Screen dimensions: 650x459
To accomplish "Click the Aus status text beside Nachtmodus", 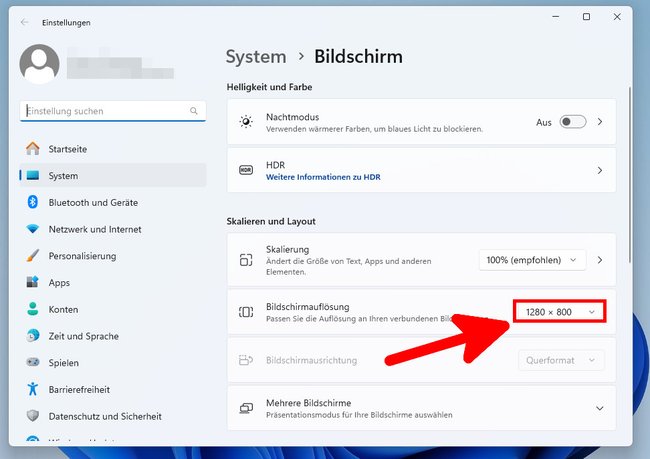I will (x=543, y=122).
